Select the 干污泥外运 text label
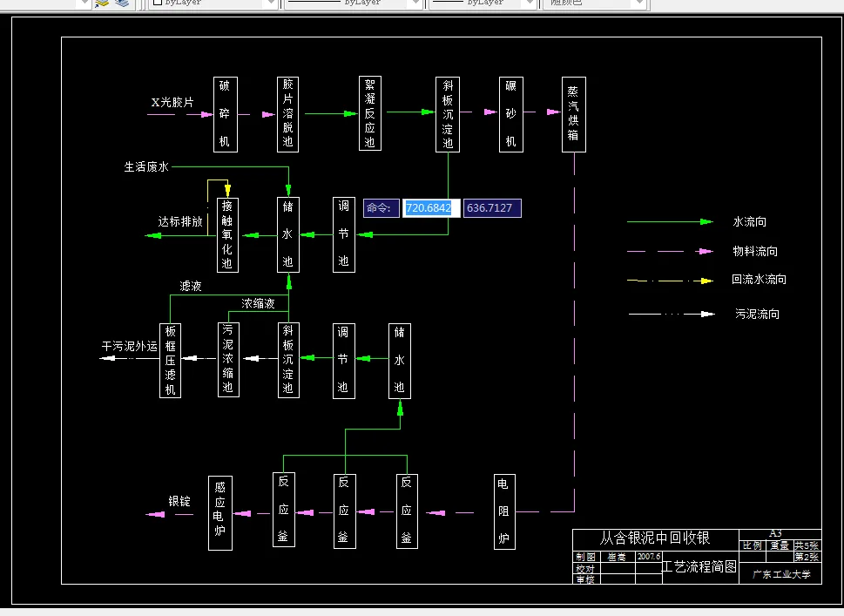 pos(129,346)
